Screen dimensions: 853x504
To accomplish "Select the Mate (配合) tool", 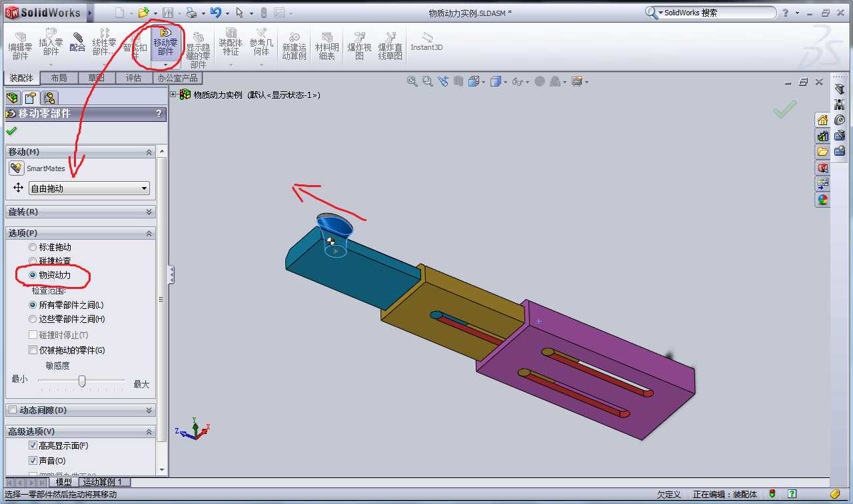I will [x=77, y=43].
